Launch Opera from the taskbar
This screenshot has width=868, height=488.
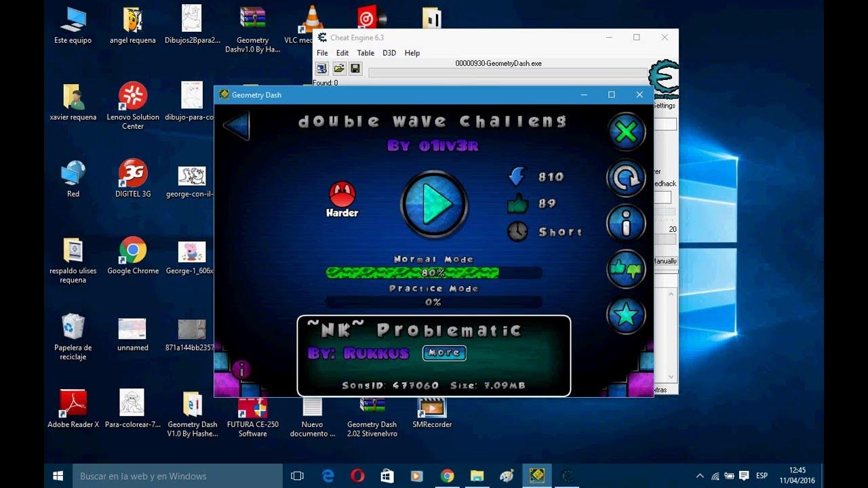[x=358, y=476]
